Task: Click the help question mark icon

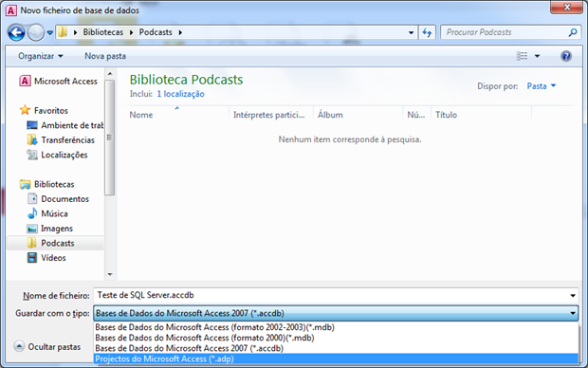Action: click(566, 56)
